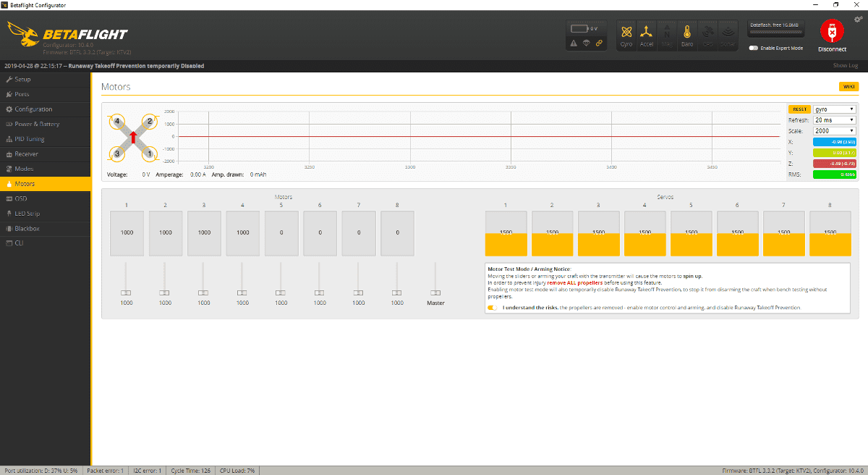Go to the Blackbox tab
The width and height of the screenshot is (868, 475).
pos(46,228)
